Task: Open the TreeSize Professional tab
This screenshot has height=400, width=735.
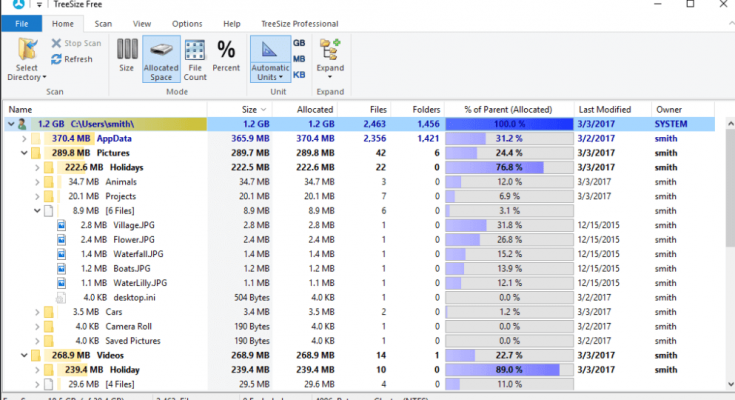Action: 300,24
